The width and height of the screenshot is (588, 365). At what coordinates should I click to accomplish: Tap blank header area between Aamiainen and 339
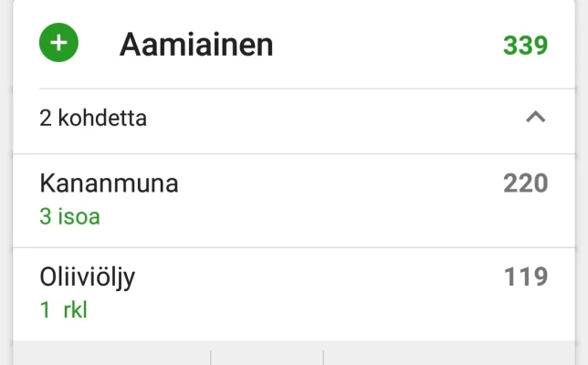(x=383, y=45)
